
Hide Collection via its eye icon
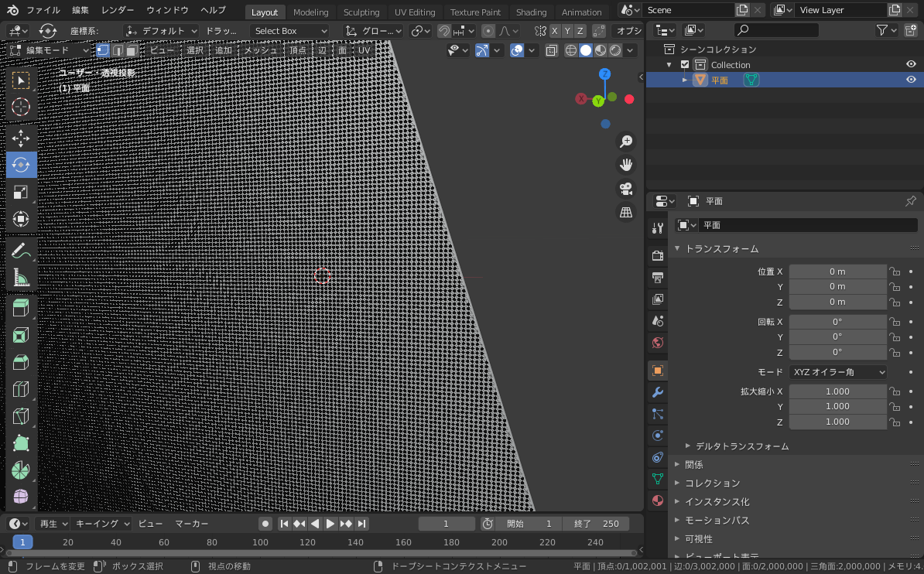911,64
